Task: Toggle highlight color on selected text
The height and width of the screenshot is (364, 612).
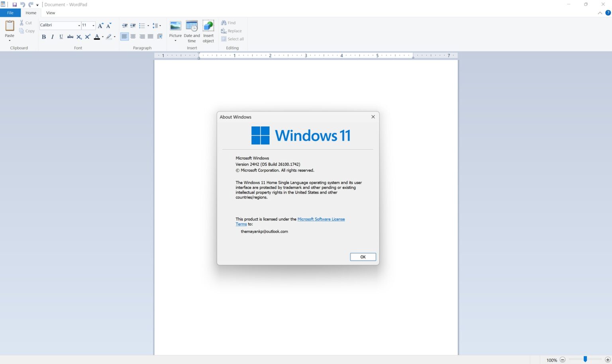Action: point(108,37)
